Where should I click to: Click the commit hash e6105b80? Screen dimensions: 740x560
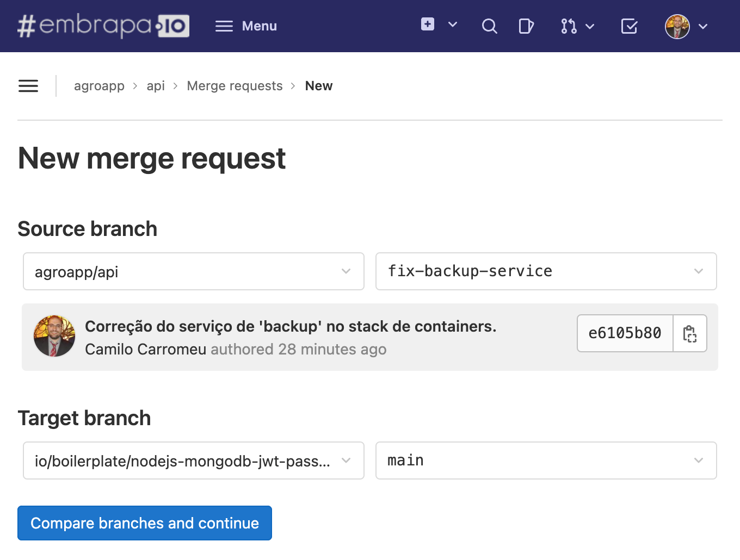coord(625,333)
